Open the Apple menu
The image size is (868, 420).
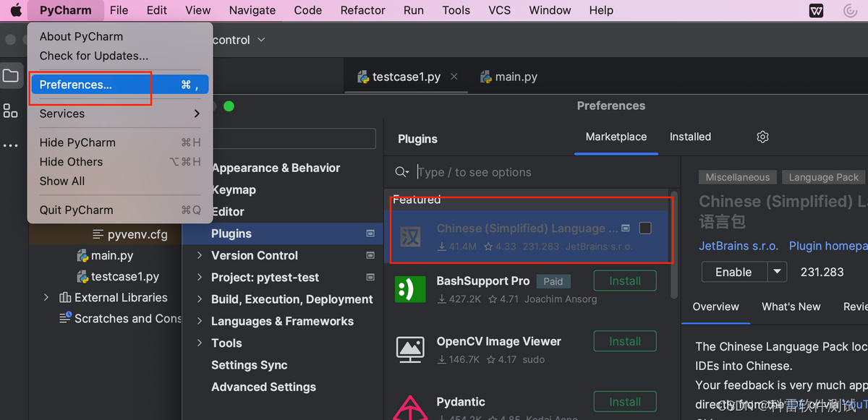tap(15, 10)
